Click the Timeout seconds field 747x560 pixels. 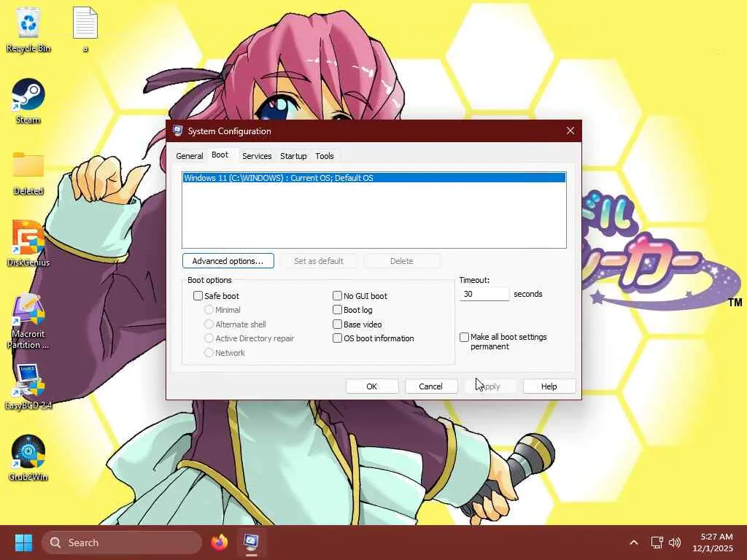(x=484, y=294)
